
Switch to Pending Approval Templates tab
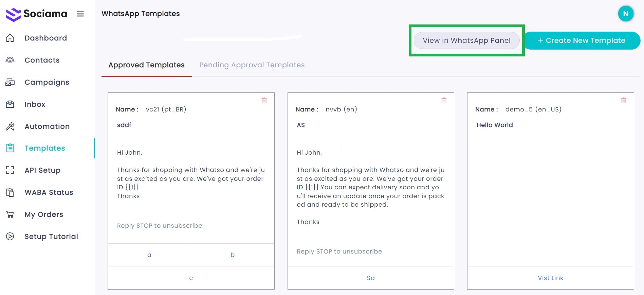point(252,65)
